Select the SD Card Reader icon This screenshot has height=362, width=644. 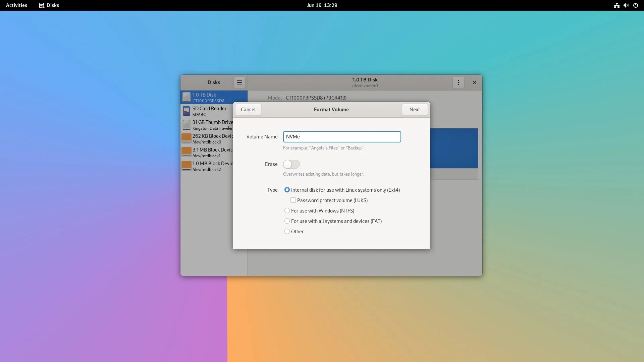pos(186,111)
